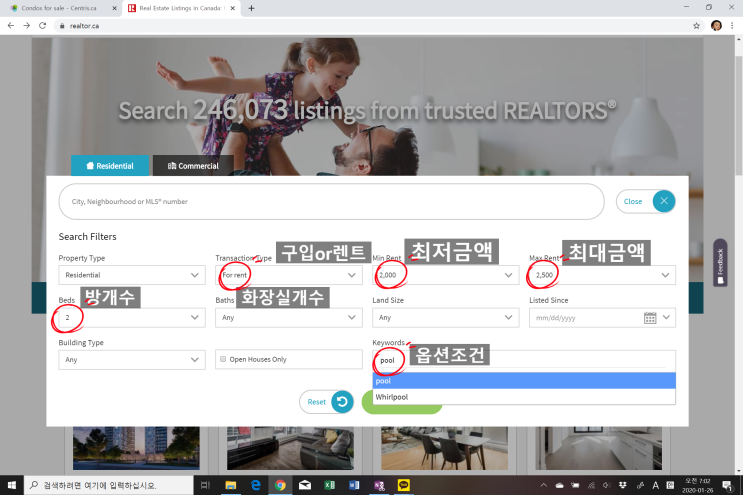The height and width of the screenshot is (495, 743).
Task: Open Word from the taskbar
Action: point(354,485)
